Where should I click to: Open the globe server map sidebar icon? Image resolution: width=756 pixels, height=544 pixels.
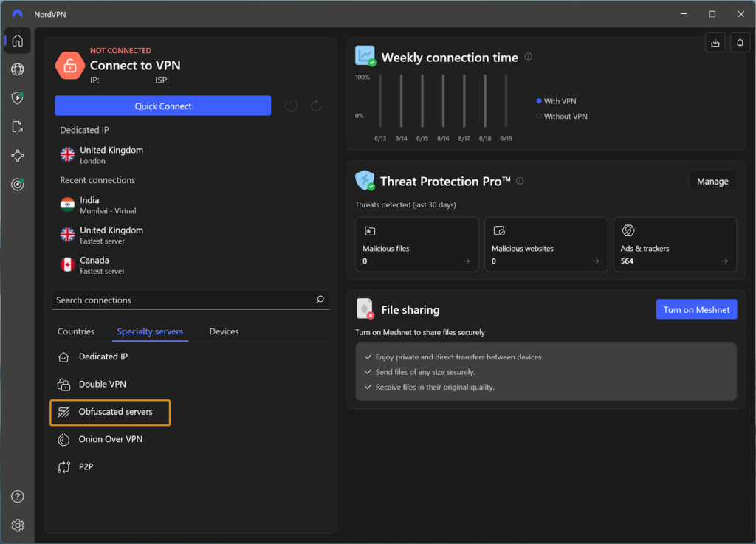coord(18,69)
